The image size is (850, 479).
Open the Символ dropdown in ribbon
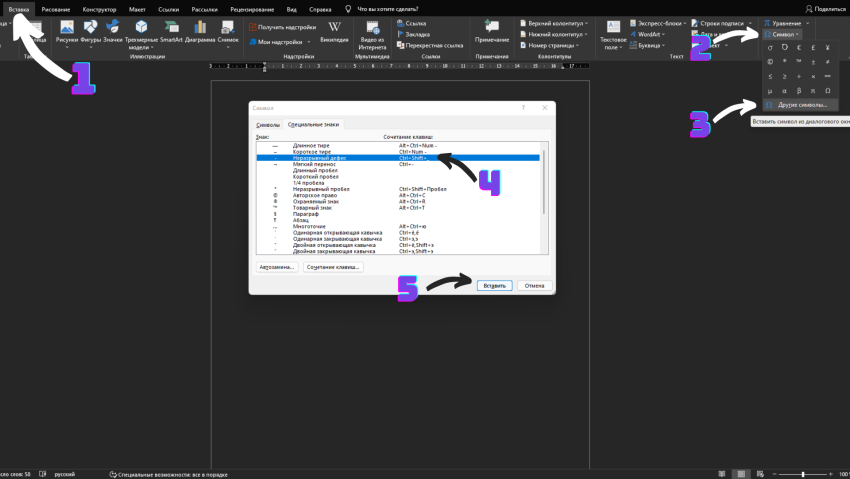click(781, 34)
